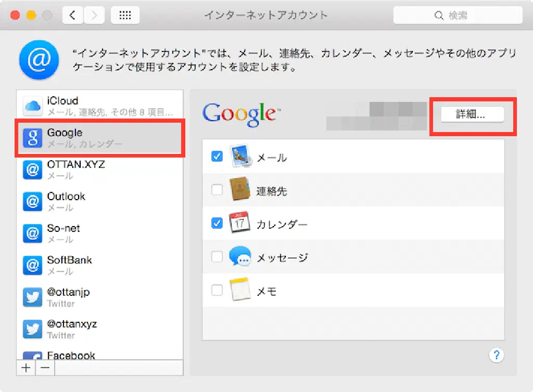
Task: Uncheck the メール checkbox
Action: pyautogui.click(x=217, y=156)
